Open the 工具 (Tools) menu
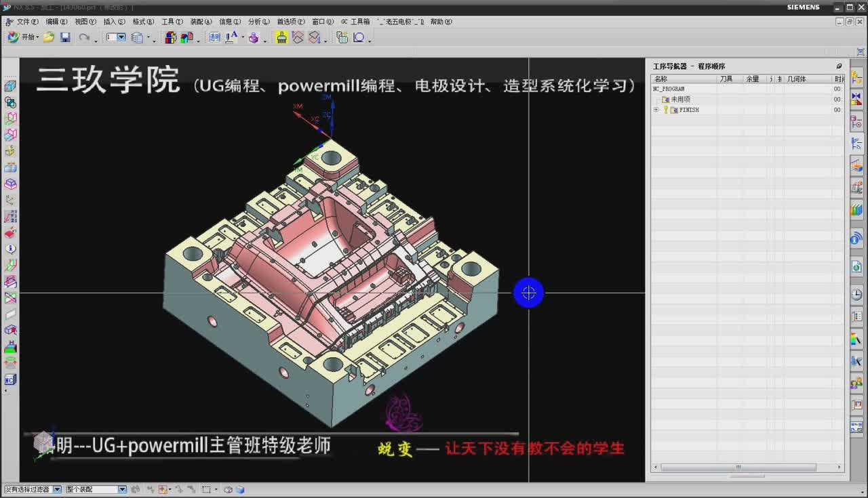The width and height of the screenshot is (868, 498). point(172,22)
